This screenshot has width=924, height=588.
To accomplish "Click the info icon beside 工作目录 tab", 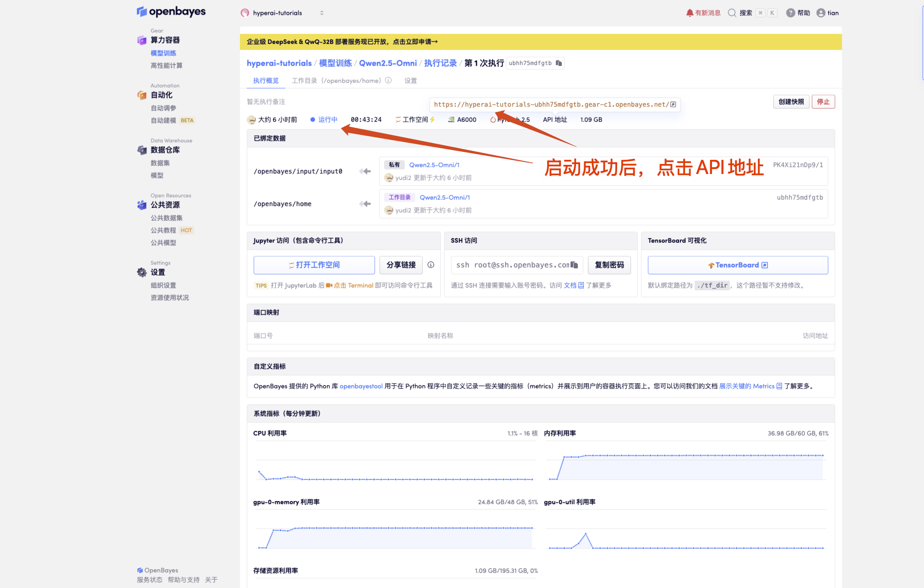I will tap(388, 81).
